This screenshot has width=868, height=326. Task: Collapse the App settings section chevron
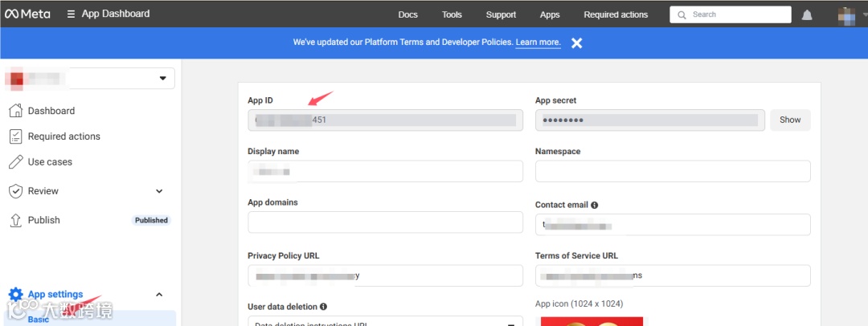coord(159,295)
